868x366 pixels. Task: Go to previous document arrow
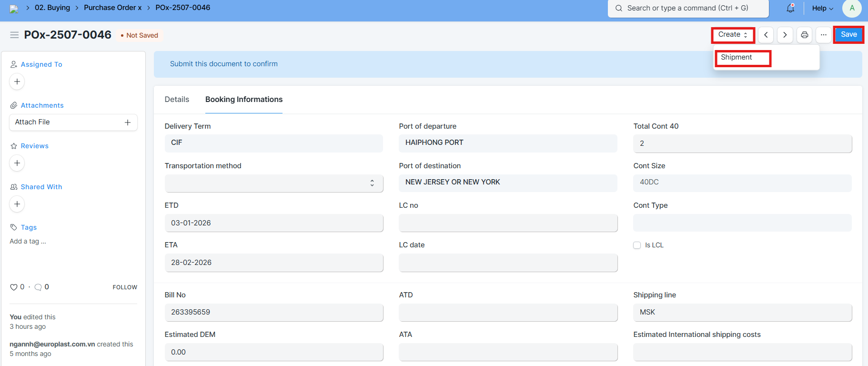766,35
